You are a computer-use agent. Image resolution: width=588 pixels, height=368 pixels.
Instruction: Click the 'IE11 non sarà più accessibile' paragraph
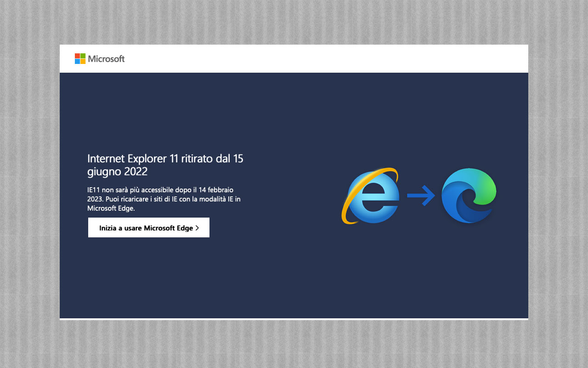[x=164, y=199]
